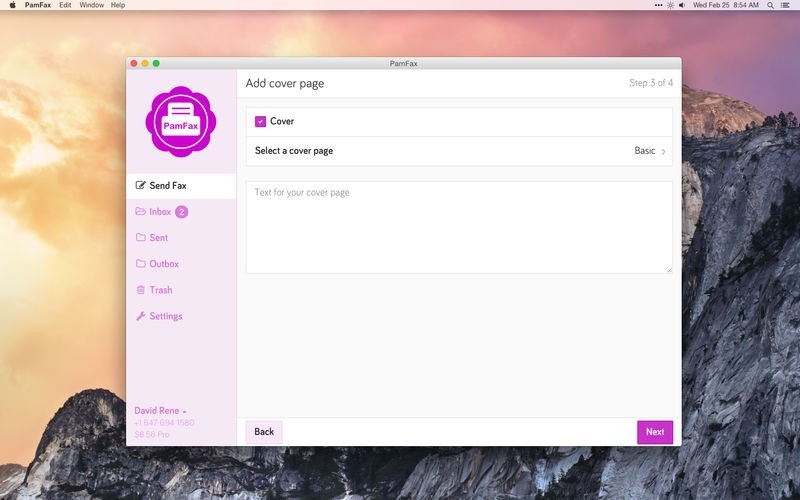The width and height of the screenshot is (800, 500).
Task: Open the Trash bin icon
Action: point(140,290)
